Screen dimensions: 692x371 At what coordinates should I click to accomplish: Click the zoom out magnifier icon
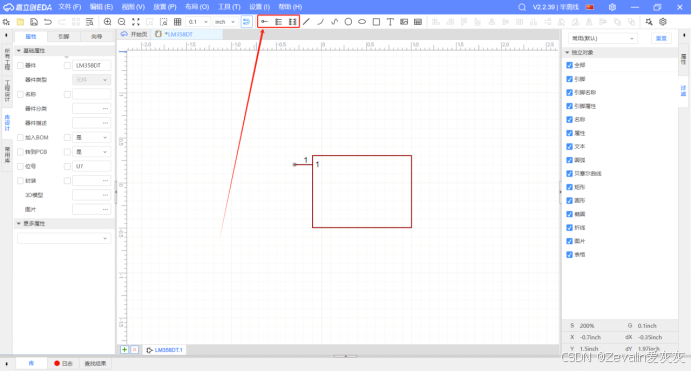(x=121, y=22)
